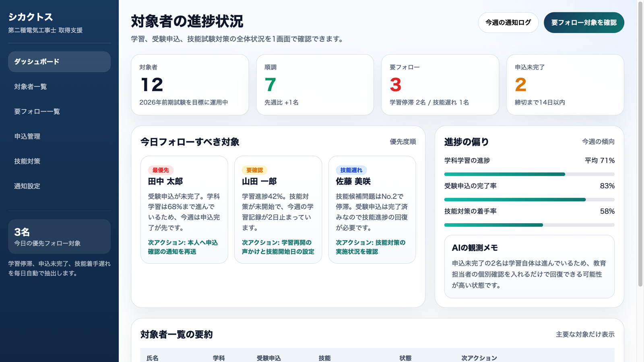644x362 pixels.
Task: Click the 3名 今日の優先フォロー対象 panel
Action: 59,237
